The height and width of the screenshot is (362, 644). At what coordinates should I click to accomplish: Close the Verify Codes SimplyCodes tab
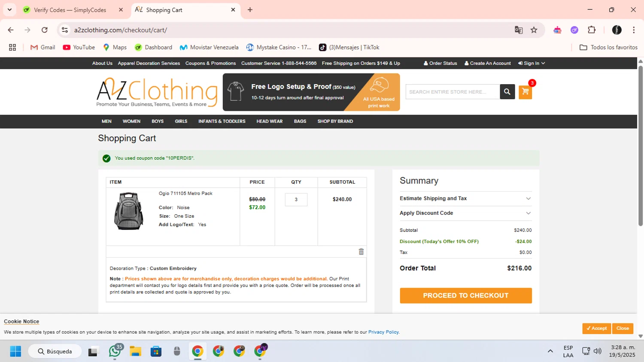coord(121,9)
